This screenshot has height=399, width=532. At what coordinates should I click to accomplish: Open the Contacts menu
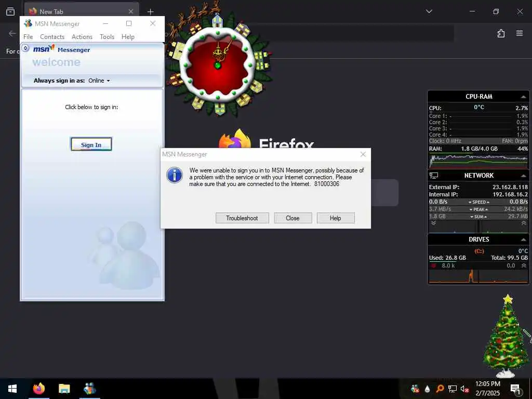(x=52, y=37)
